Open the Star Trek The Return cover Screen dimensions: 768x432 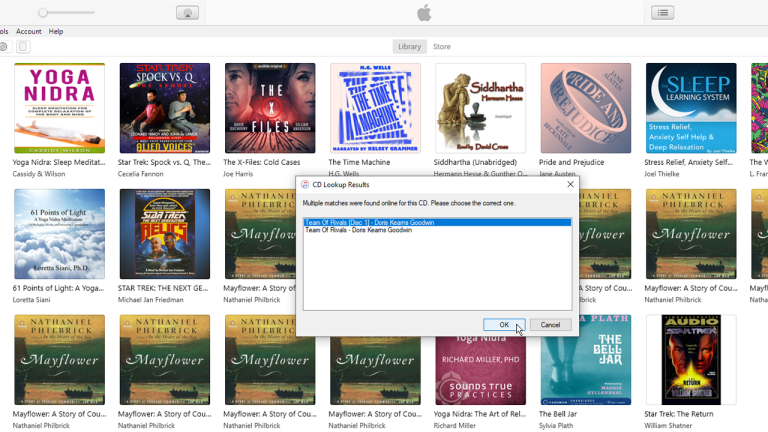click(691, 360)
